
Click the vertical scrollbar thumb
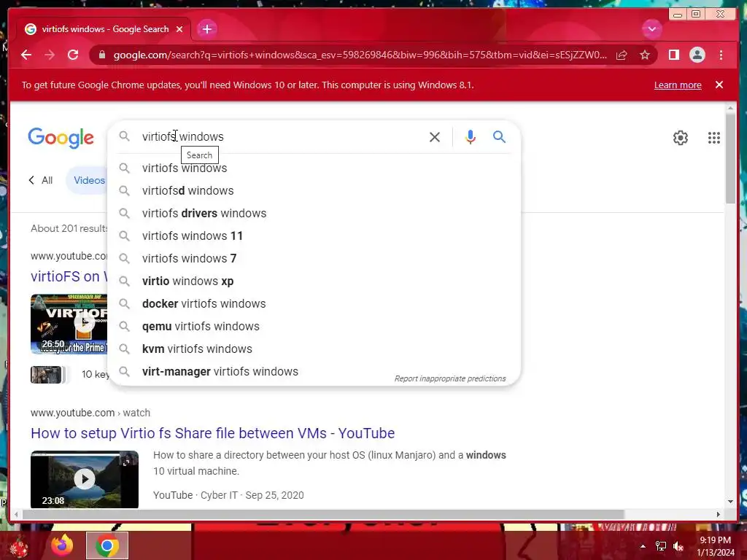(730, 158)
